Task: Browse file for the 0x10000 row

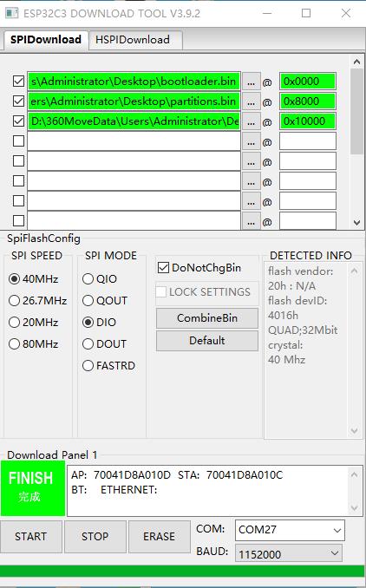Action: pyautogui.click(x=252, y=121)
